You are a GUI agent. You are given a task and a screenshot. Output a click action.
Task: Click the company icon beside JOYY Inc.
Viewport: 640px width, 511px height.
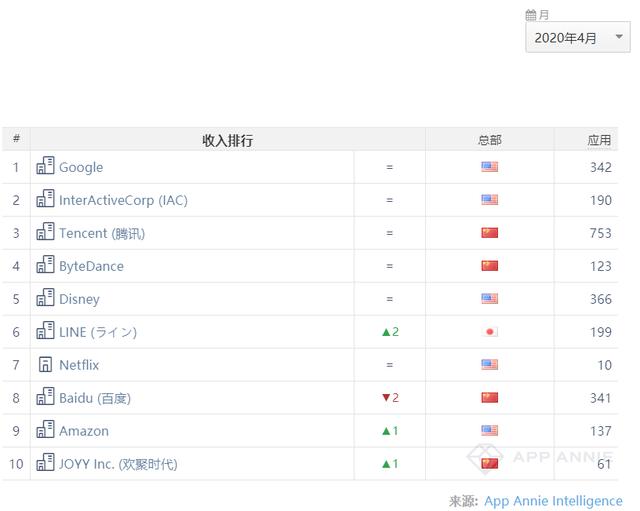45,462
